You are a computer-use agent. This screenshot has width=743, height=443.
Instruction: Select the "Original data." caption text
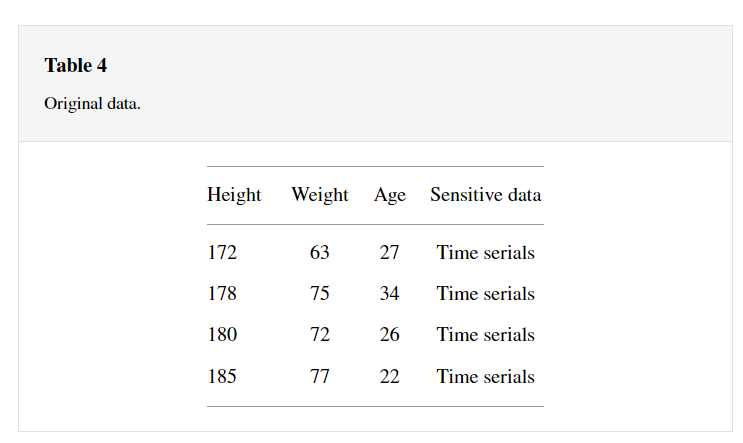[x=92, y=104]
